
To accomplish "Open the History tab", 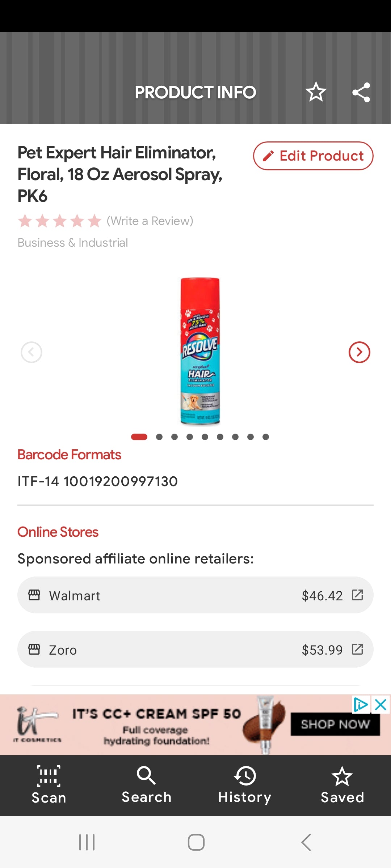I will coord(245,785).
